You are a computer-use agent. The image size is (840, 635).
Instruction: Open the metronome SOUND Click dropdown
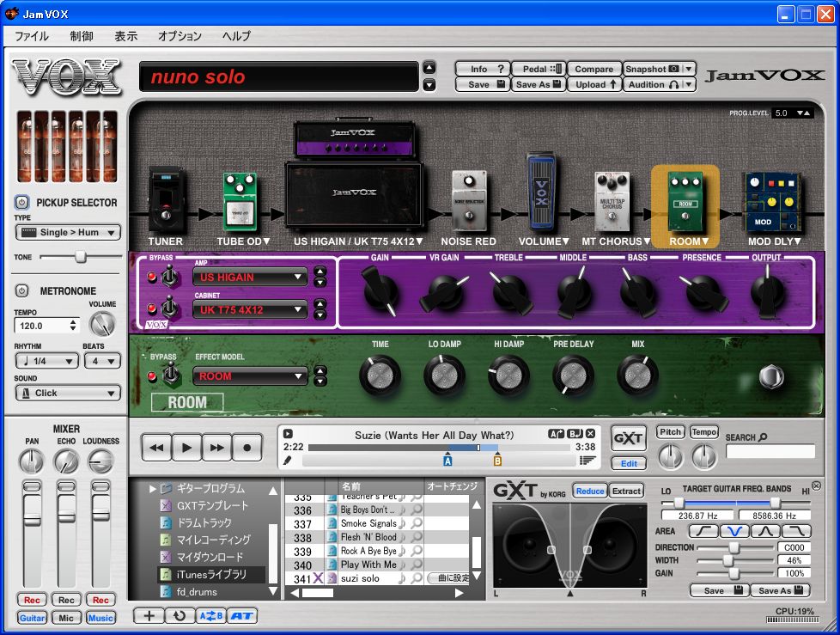click(x=68, y=394)
